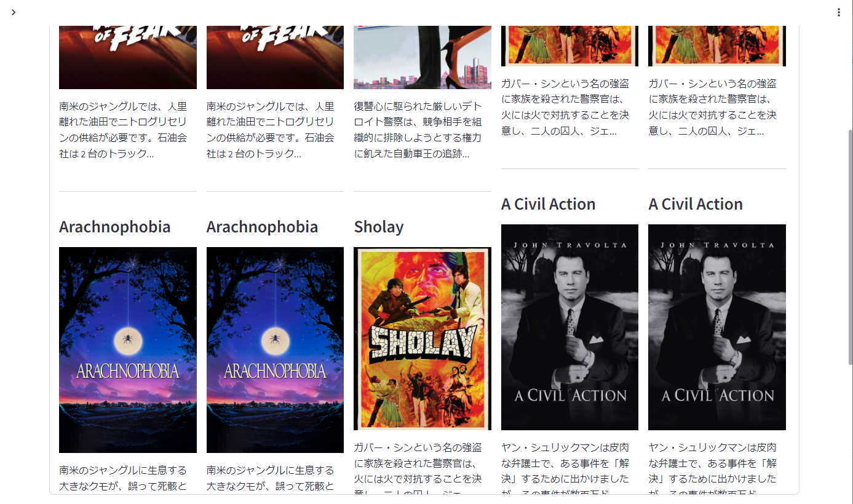Click the Sholay title heading

[x=379, y=227]
